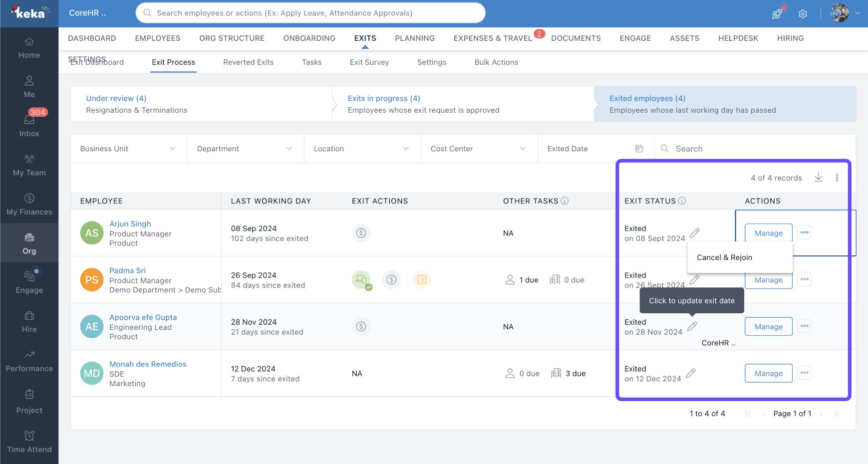Viewport: 868px width, 464px height.
Task: Open Arjun Singh's employee profile link
Action: pyautogui.click(x=130, y=224)
